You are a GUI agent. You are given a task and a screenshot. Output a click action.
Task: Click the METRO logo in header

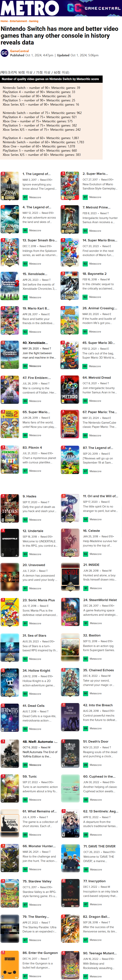point(30,8)
